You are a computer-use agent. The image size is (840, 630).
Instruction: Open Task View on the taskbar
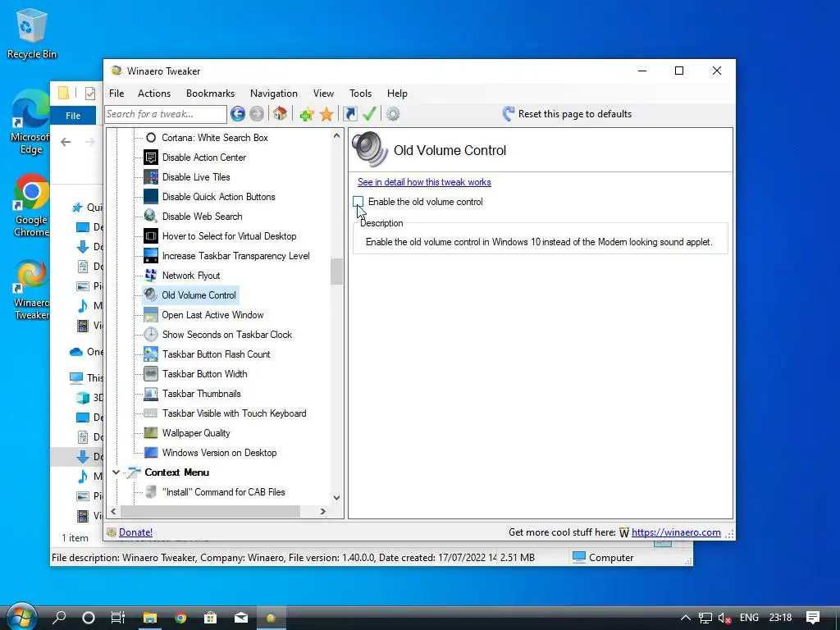coord(118,618)
